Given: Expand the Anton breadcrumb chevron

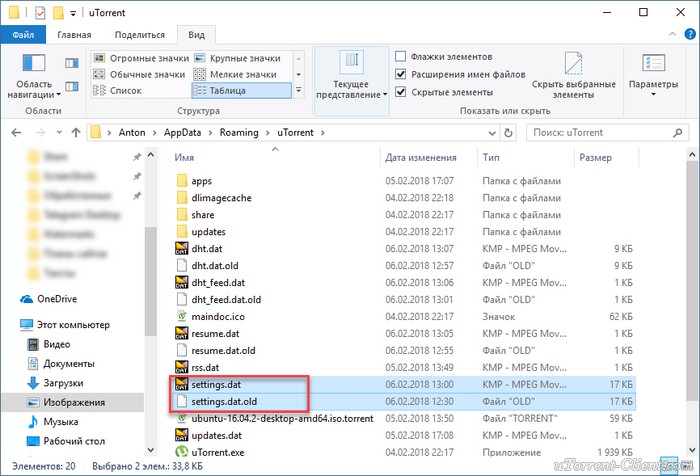Looking at the screenshot, I should (x=154, y=133).
